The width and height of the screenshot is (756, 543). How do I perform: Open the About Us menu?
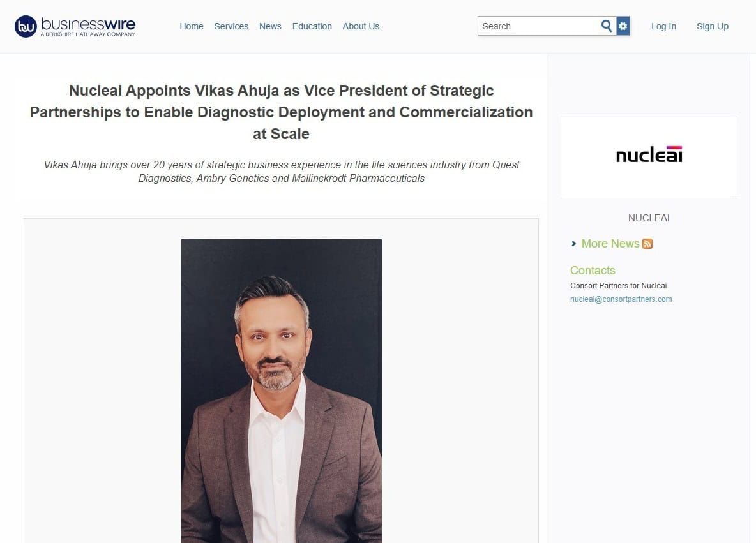pos(361,26)
